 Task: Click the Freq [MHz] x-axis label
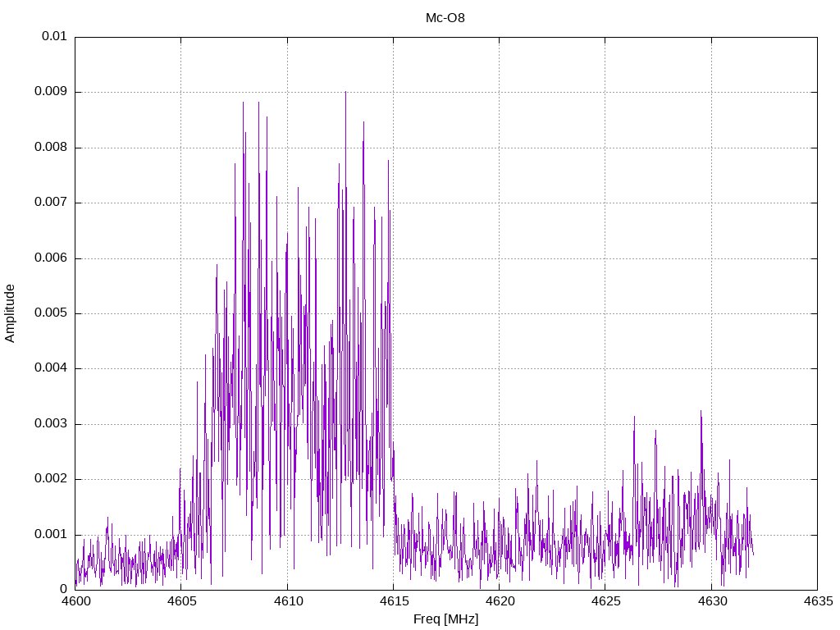[x=445, y=619]
